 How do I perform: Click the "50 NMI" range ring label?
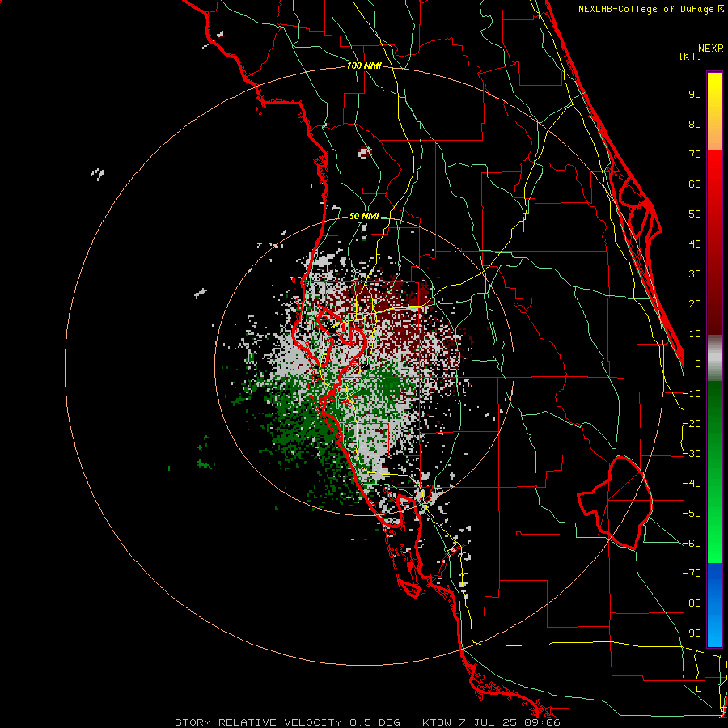point(364,216)
